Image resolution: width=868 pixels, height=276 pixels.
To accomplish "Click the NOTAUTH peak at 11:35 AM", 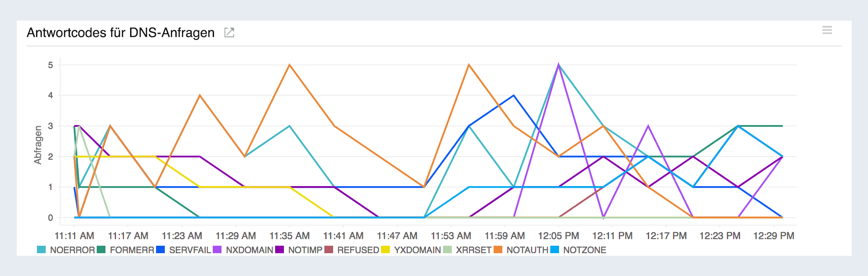I will (x=289, y=65).
